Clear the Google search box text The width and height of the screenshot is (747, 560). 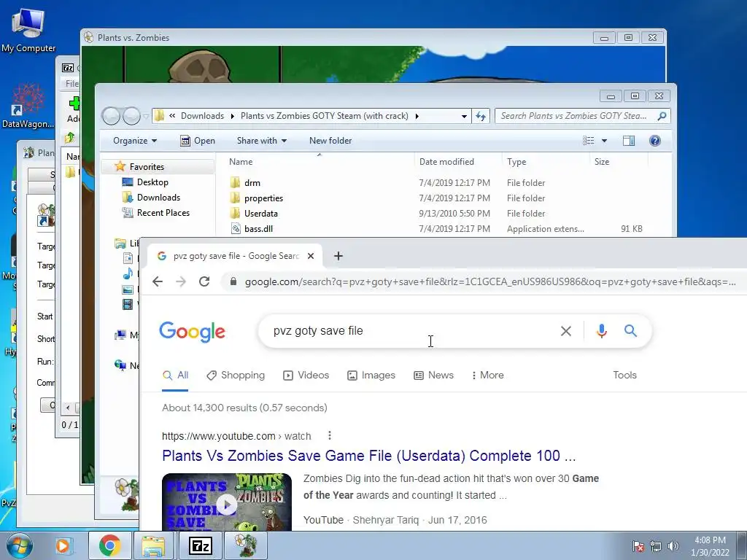(566, 331)
